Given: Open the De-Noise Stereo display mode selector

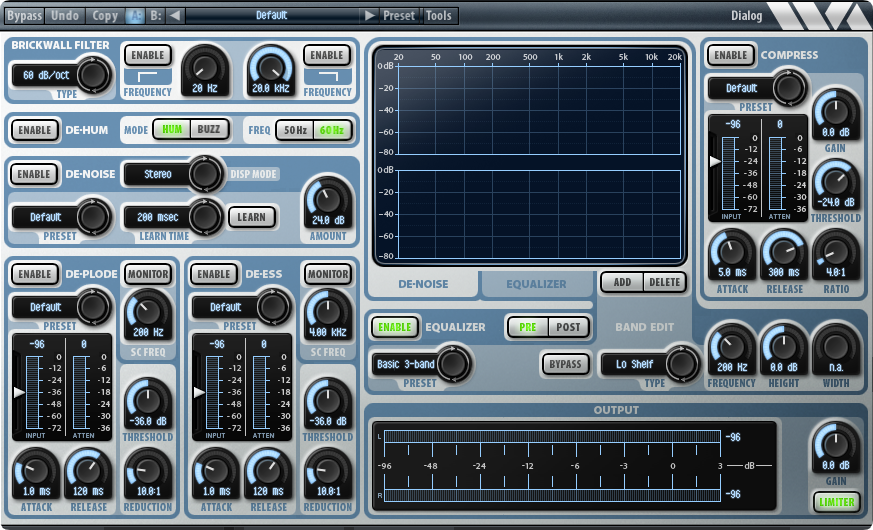Looking at the screenshot, I should (x=173, y=174).
